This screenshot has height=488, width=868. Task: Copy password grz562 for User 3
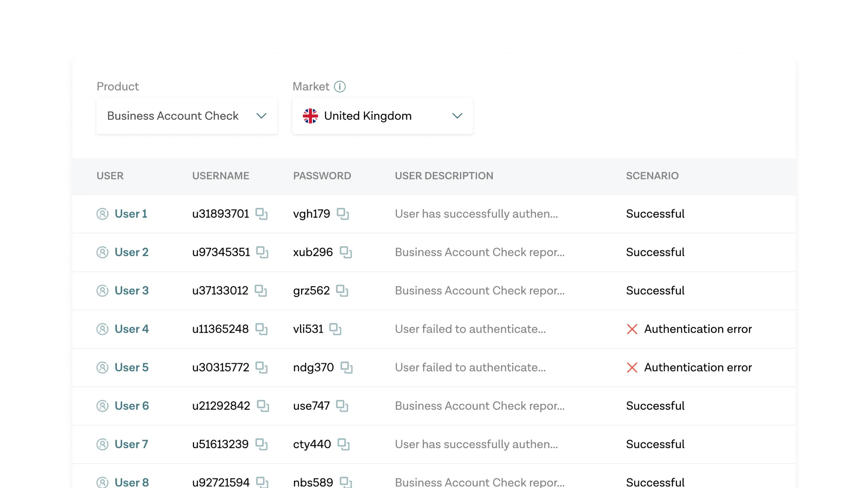(342, 291)
